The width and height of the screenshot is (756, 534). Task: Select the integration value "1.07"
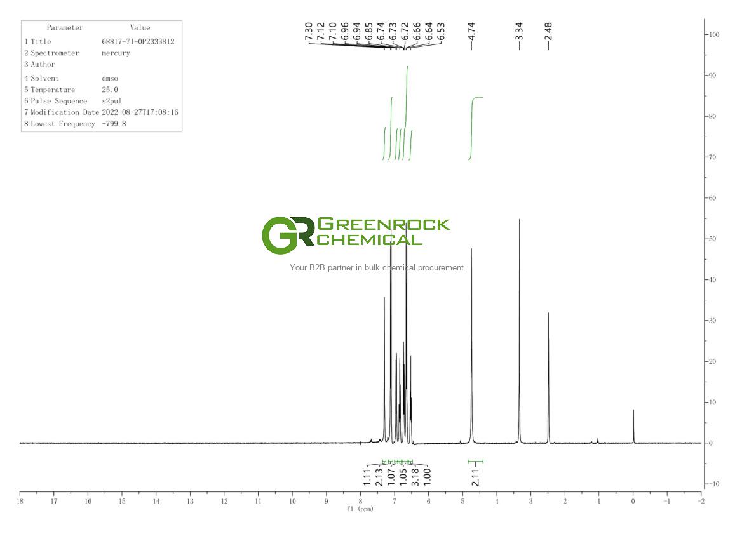click(391, 477)
